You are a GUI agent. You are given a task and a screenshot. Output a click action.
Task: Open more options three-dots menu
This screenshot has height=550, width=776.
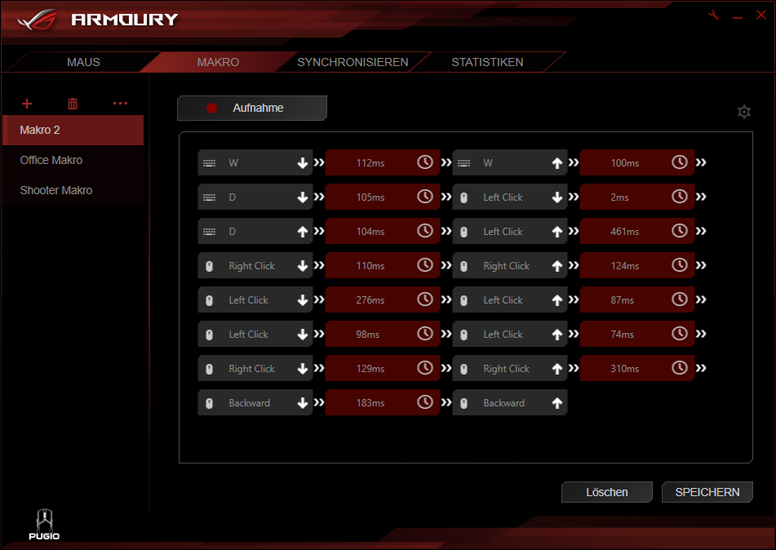[x=120, y=103]
